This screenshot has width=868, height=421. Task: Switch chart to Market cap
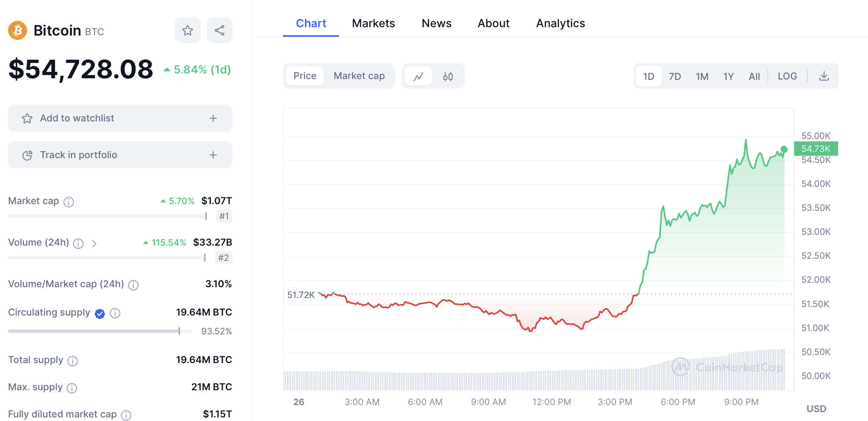[359, 76]
